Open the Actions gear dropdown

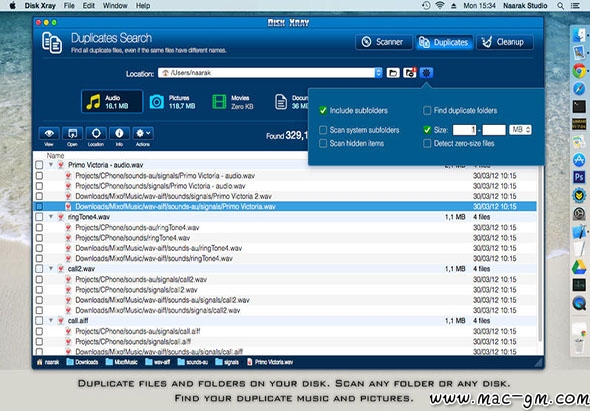click(143, 133)
